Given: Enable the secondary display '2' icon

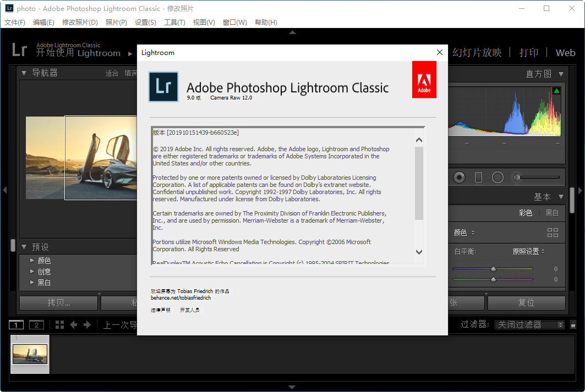Looking at the screenshot, I should coord(36,324).
